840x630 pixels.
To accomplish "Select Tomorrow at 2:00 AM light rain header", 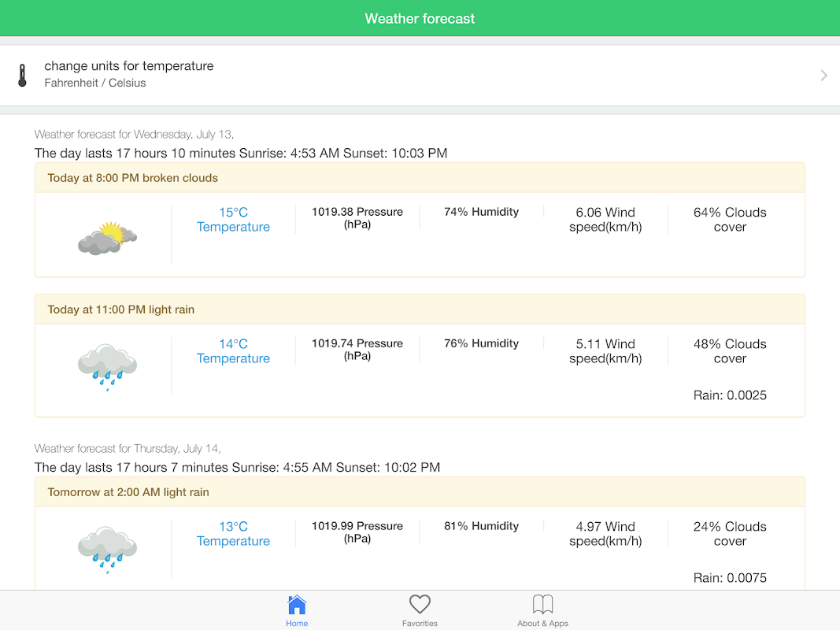I will point(128,492).
